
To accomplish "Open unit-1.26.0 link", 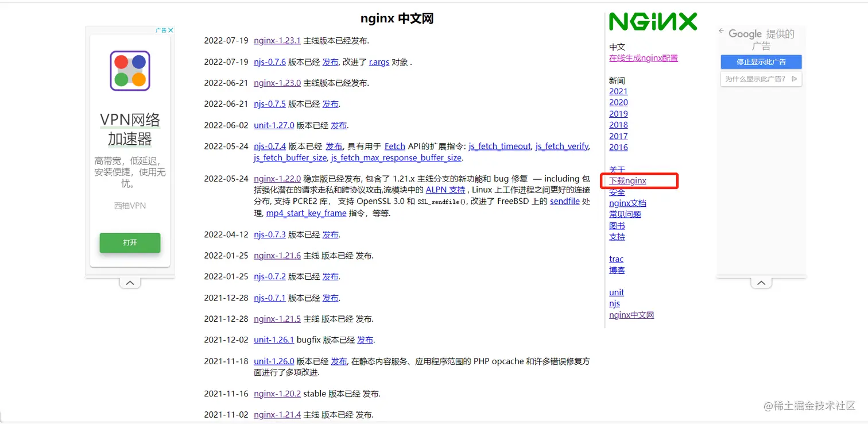I will pos(274,361).
